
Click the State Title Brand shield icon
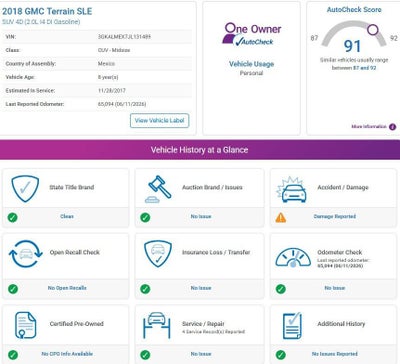point(25,189)
